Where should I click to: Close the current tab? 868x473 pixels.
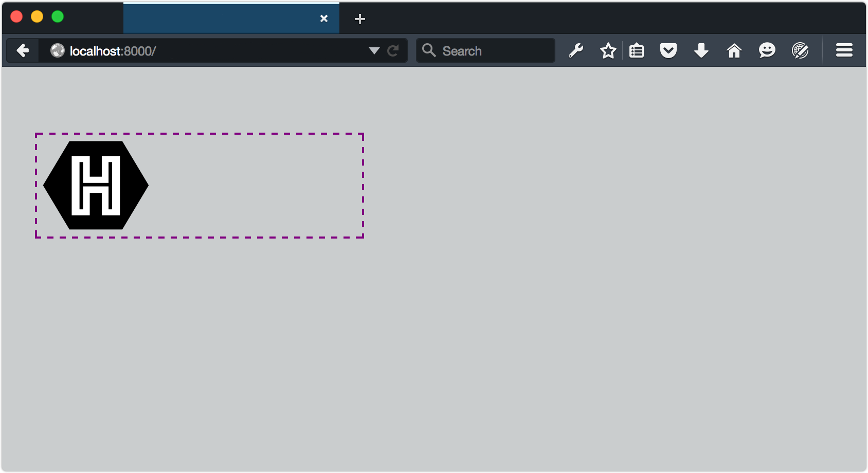tap(324, 19)
